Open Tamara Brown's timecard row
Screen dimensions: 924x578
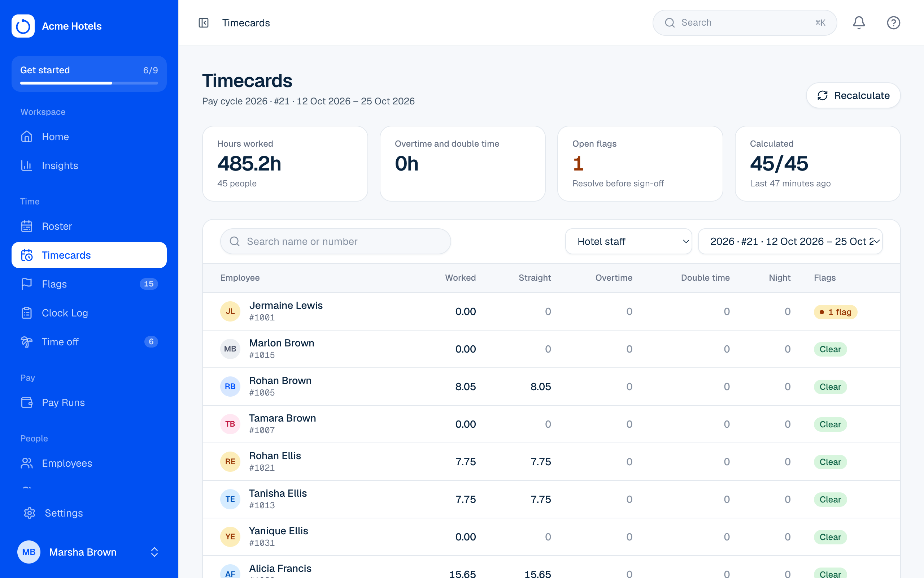click(x=552, y=424)
